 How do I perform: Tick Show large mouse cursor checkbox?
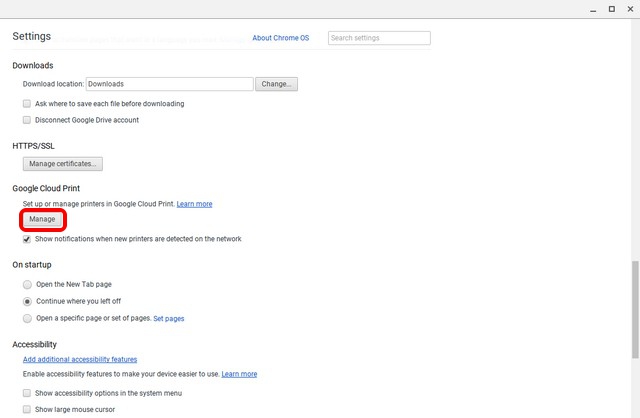tap(27, 409)
